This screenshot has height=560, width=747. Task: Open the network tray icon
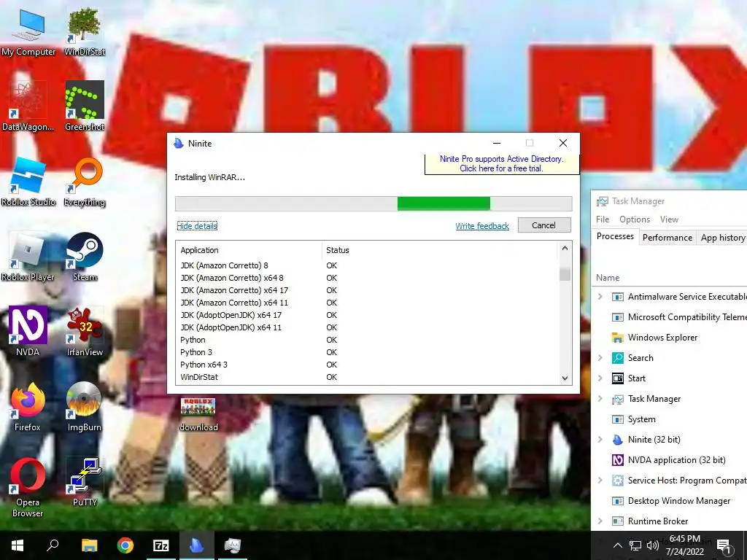coord(635,545)
